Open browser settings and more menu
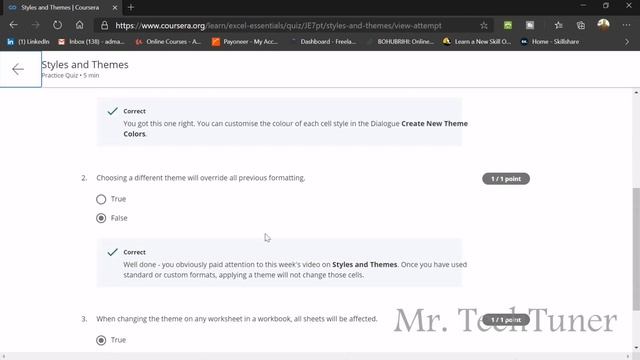 click(x=626, y=25)
